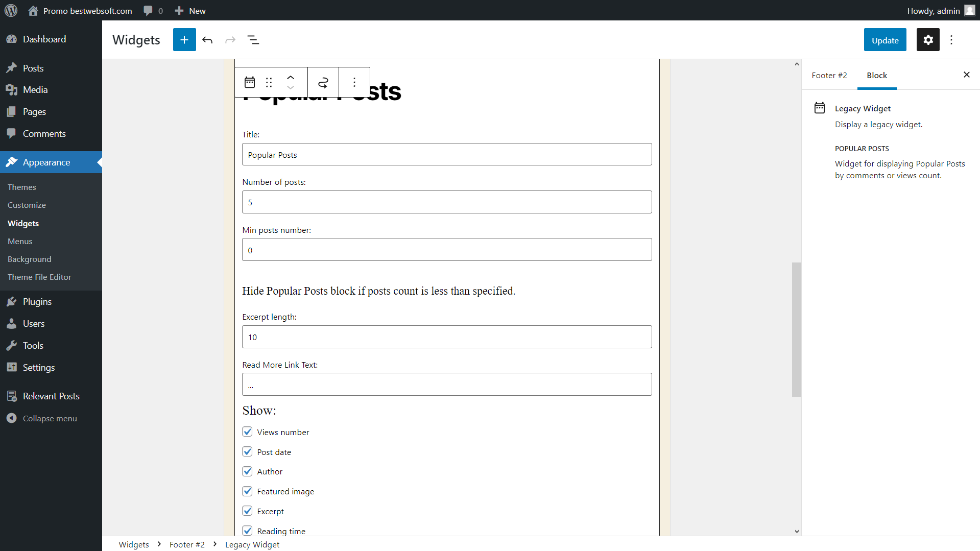Click the Title input field
The image size is (980, 551).
pyautogui.click(x=447, y=154)
